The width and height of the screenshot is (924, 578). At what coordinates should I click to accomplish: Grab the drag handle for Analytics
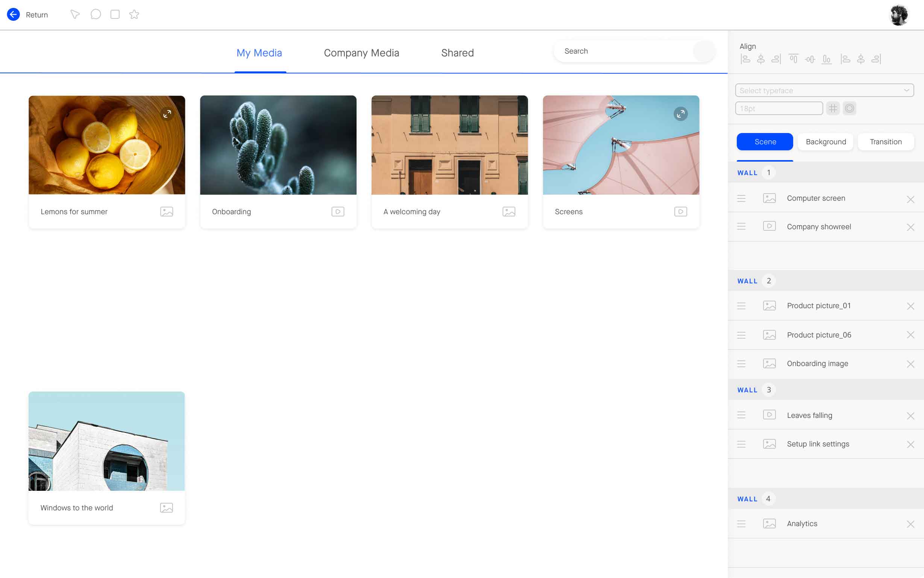pos(741,524)
